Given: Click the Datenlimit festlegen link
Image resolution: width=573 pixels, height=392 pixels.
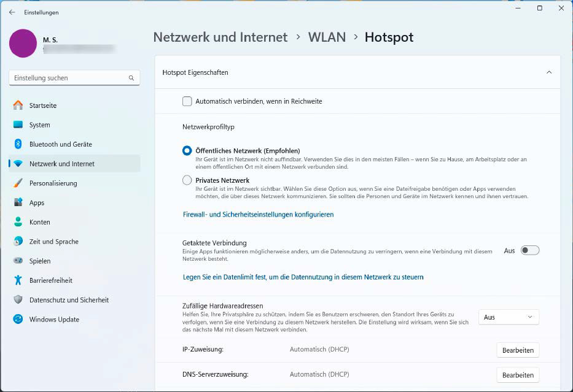Looking at the screenshot, I should (303, 277).
